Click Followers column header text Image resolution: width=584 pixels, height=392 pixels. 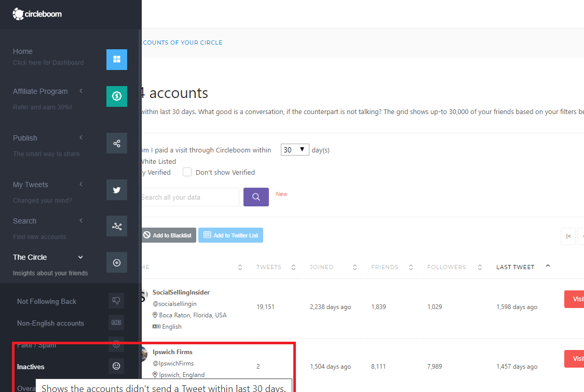coord(446,267)
